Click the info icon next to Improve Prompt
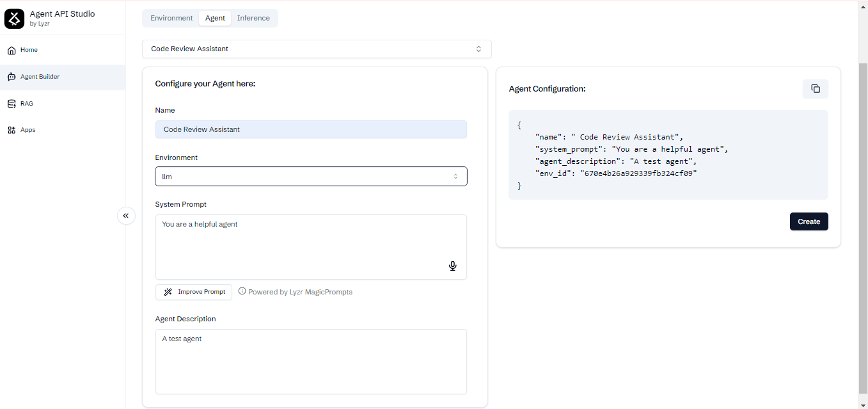868x409 pixels. tap(242, 291)
